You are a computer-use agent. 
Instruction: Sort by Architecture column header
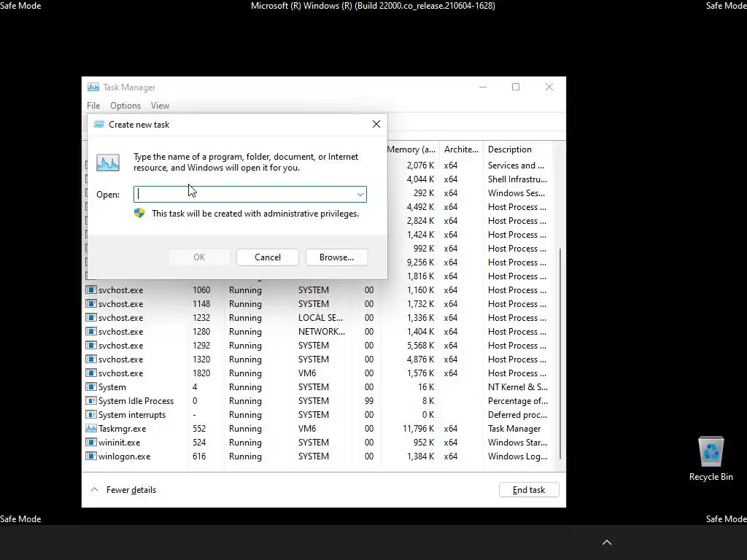tap(461, 149)
